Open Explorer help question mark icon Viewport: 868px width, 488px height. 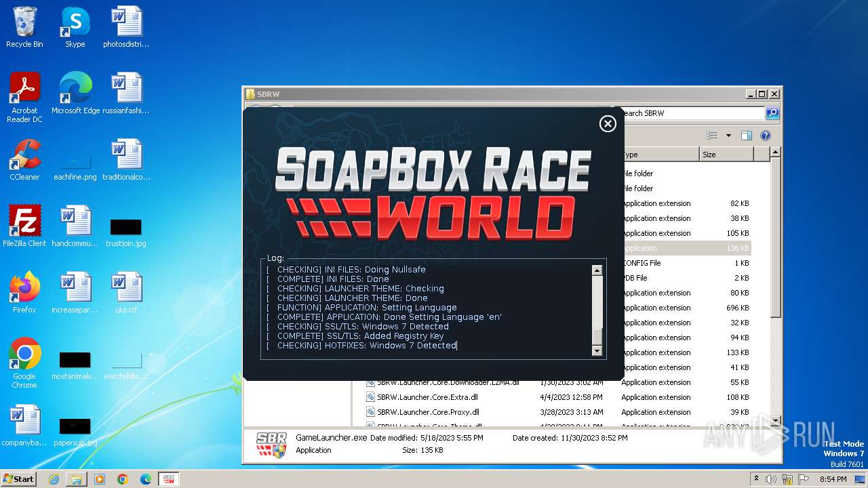(766, 136)
